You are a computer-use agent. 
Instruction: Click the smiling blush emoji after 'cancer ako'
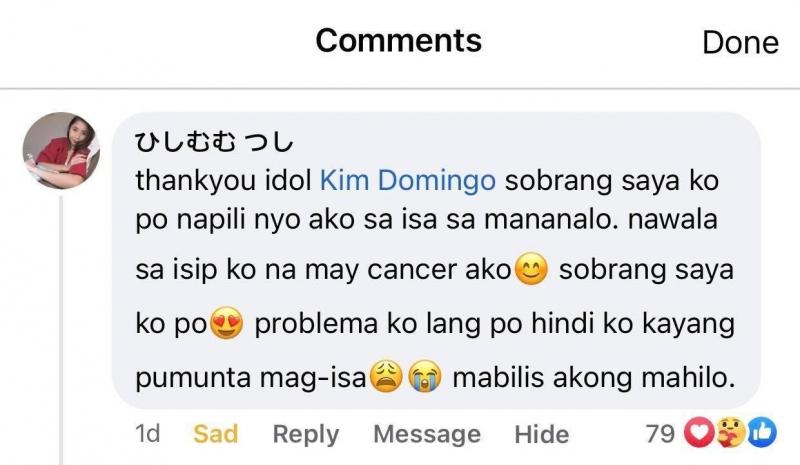(531, 269)
